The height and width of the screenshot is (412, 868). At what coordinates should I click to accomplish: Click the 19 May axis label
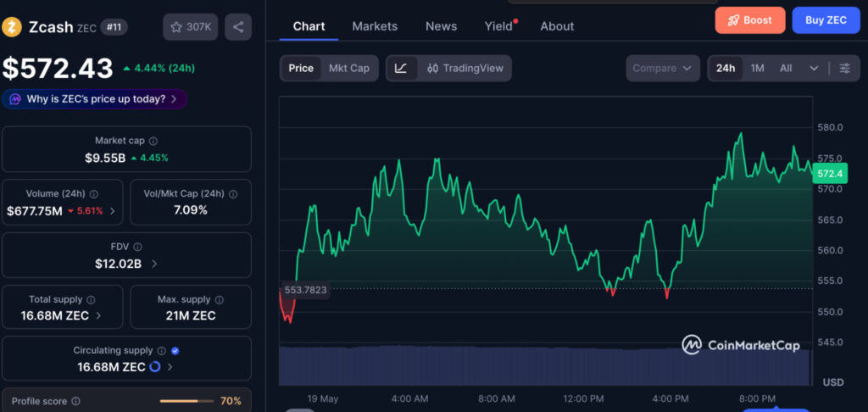323,398
